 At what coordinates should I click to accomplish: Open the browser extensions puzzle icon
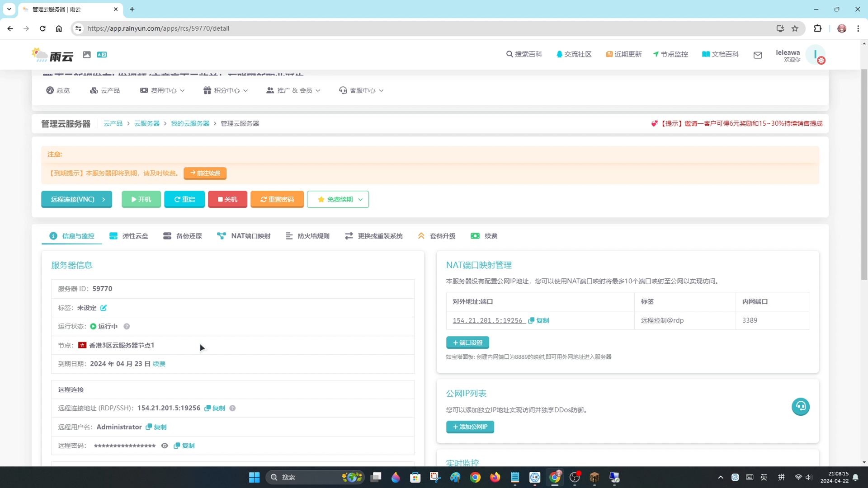[x=818, y=28]
